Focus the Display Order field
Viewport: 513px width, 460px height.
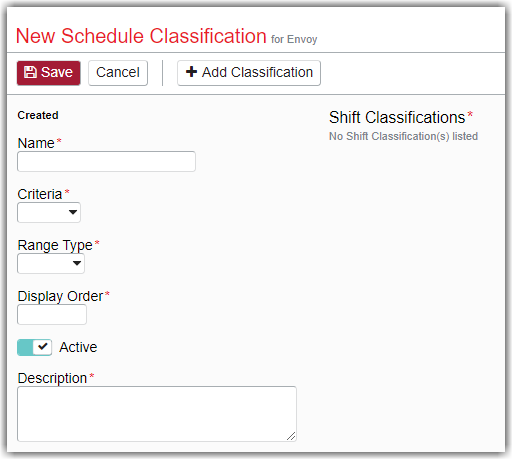52,314
